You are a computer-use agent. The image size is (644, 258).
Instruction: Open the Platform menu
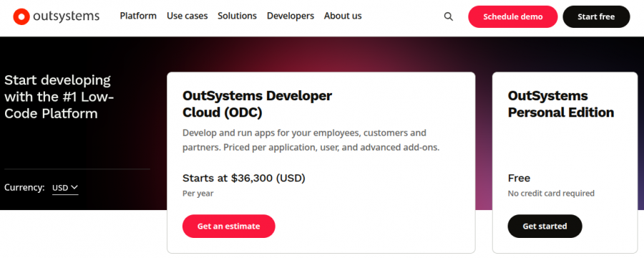138,16
